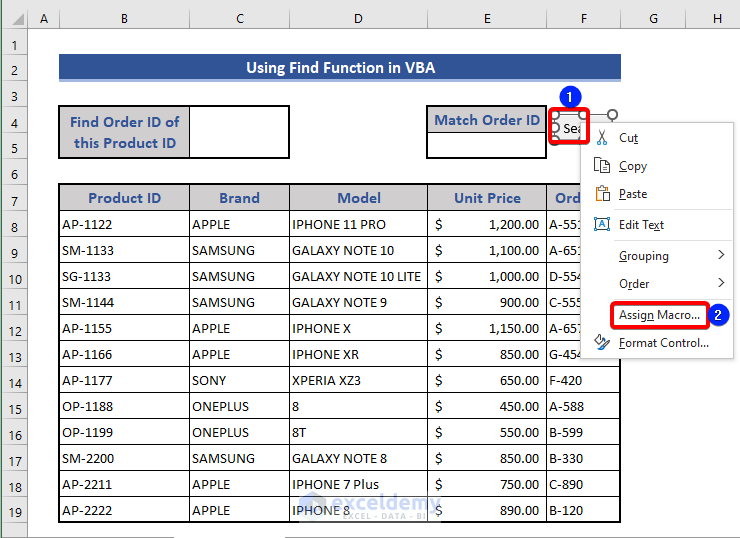Click the empty Product ID input cell
Viewport: 740px width, 538px height.
(239, 132)
